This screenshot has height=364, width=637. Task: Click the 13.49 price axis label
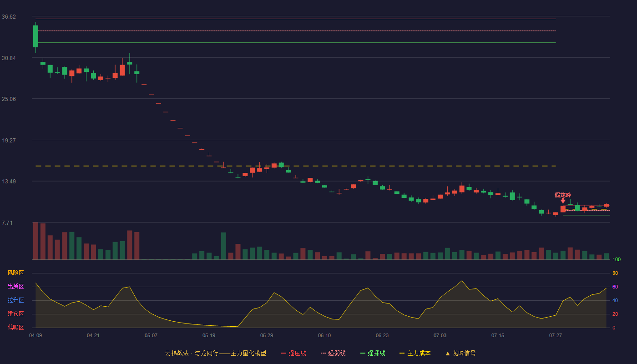point(9,182)
